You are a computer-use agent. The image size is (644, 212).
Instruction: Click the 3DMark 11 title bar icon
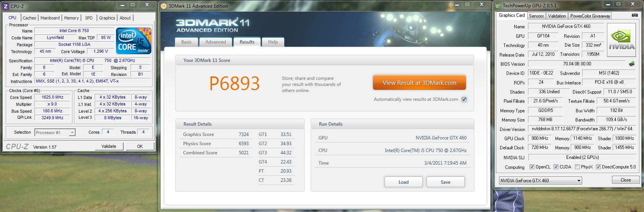[164, 6]
